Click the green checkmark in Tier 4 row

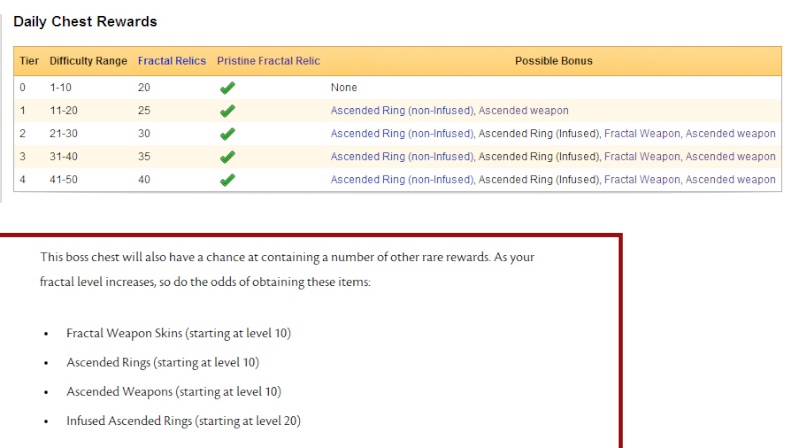coord(227,179)
